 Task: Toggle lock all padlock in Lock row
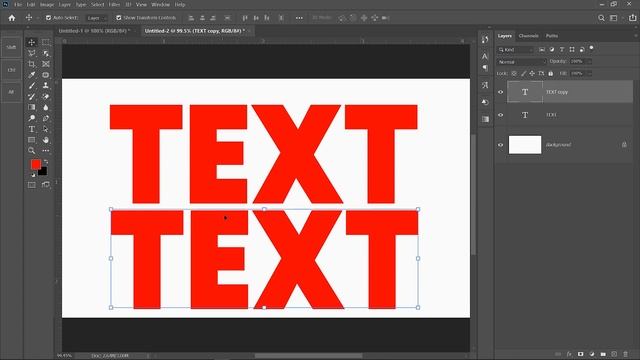point(551,73)
